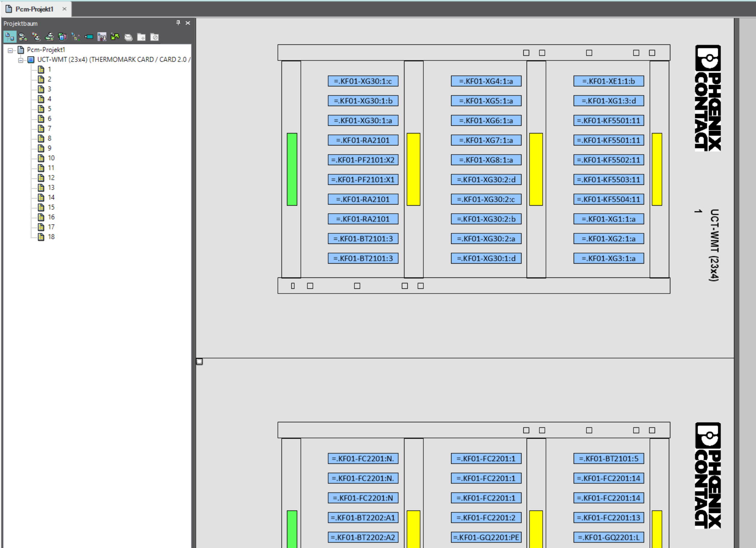Select the =.KF01-BT2202:A1 marker label

click(363, 517)
